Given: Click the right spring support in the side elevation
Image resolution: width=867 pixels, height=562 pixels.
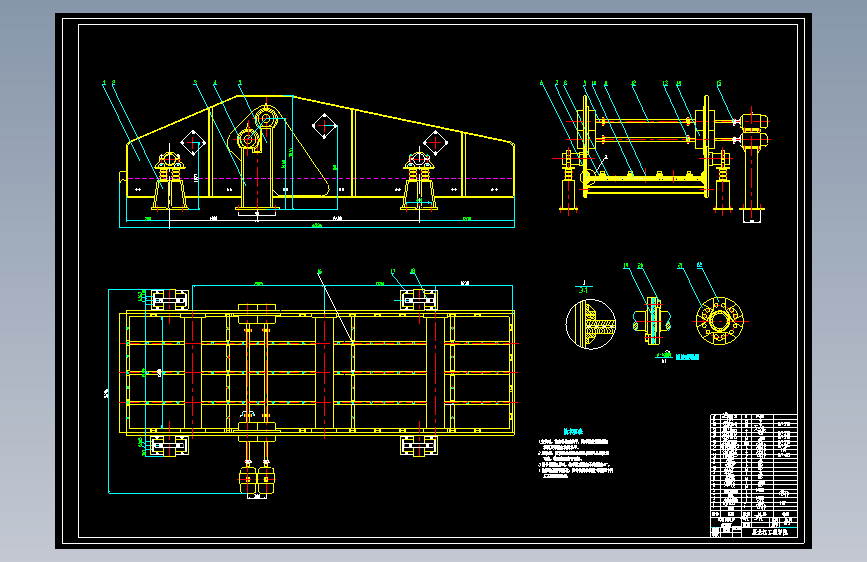Looking at the screenshot, I should pos(419,181).
